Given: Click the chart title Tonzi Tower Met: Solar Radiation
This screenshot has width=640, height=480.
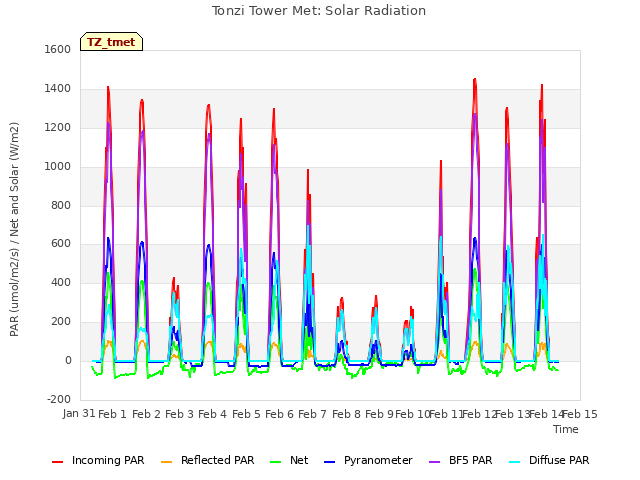Looking at the screenshot, I should point(319,11).
